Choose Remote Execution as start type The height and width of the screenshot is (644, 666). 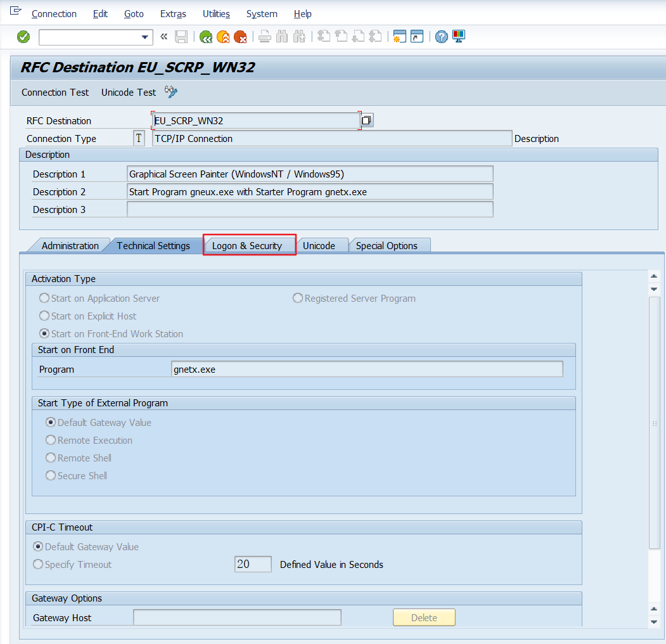pos(50,440)
